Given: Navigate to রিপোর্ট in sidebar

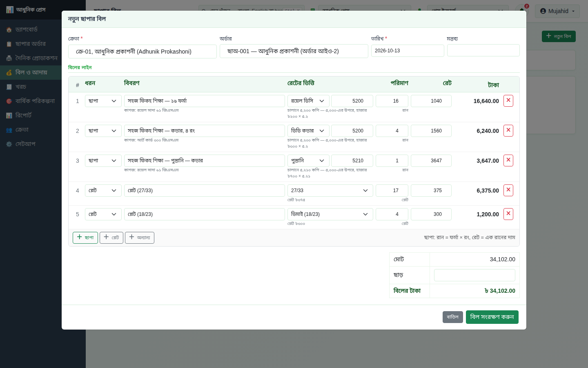Looking at the screenshot, I should click(31, 115).
